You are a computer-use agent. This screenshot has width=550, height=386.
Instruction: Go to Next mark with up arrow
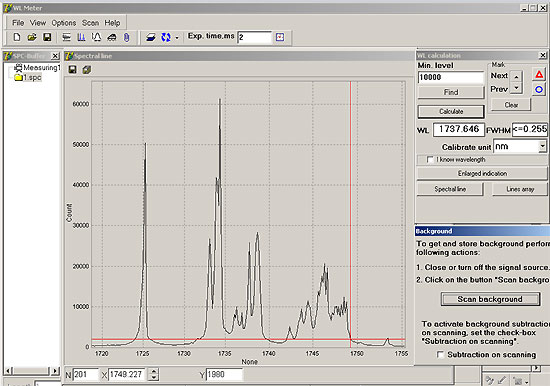pos(516,76)
